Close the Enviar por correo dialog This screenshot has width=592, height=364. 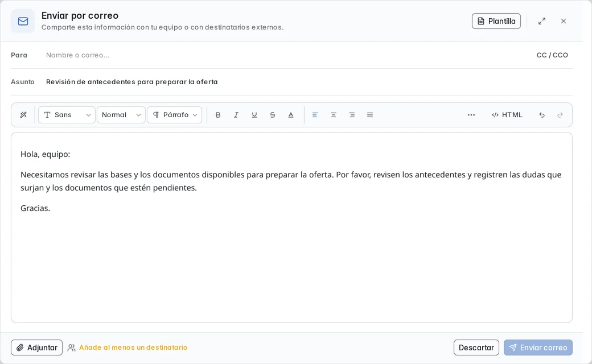coord(564,21)
